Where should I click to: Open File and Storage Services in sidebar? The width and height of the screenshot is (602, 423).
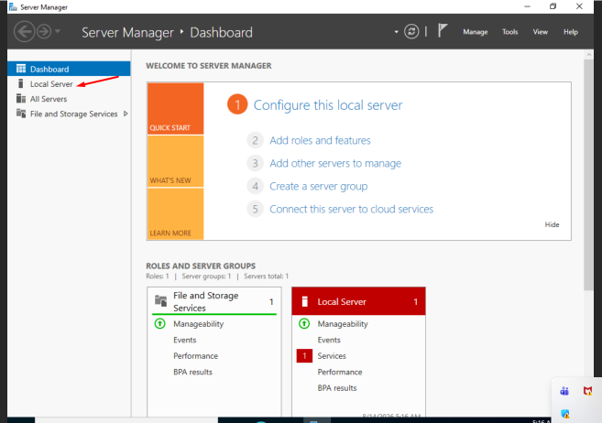74,114
